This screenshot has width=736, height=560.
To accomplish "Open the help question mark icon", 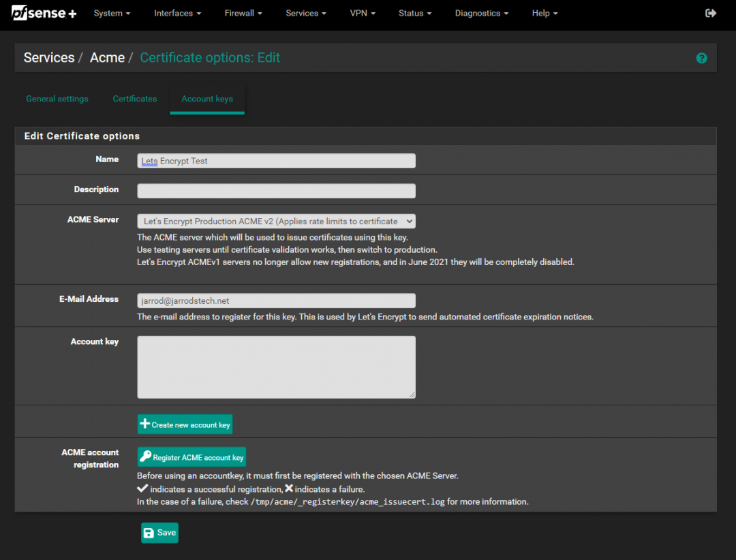I will 701,58.
